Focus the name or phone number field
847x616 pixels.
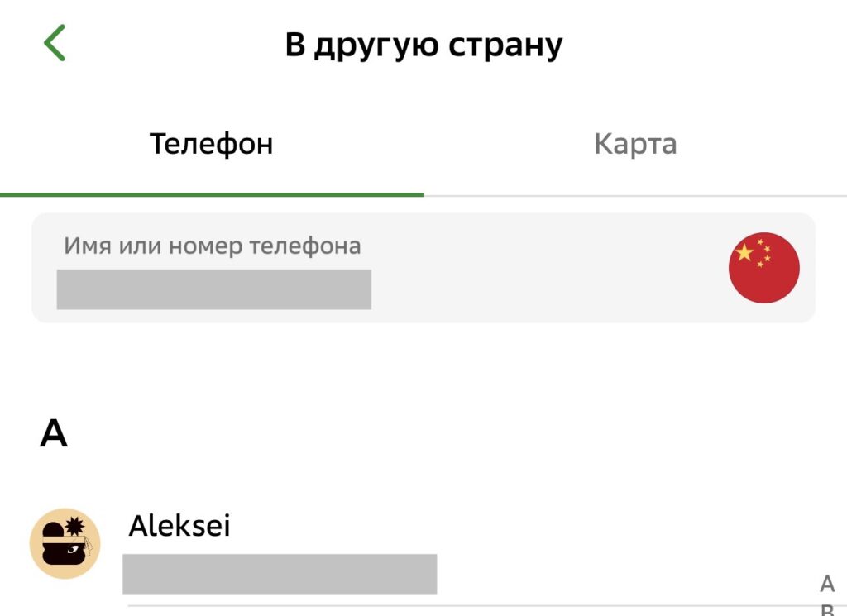click(372, 268)
